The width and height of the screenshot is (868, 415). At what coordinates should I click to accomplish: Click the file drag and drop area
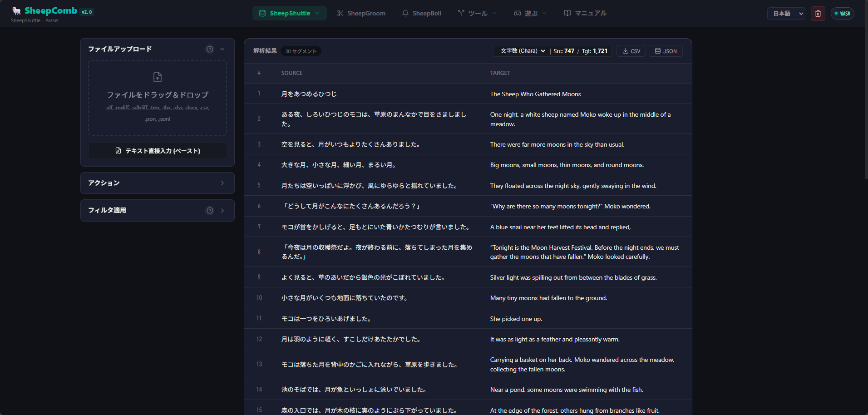tap(158, 98)
